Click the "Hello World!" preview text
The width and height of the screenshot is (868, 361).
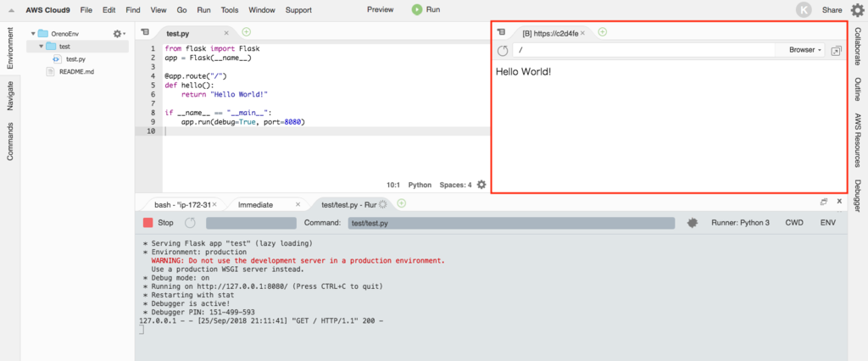[524, 71]
